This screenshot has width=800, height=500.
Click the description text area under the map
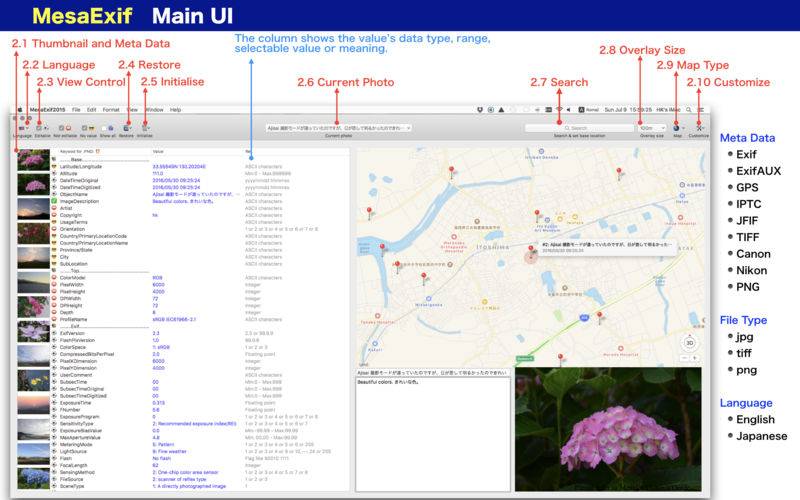433,434
